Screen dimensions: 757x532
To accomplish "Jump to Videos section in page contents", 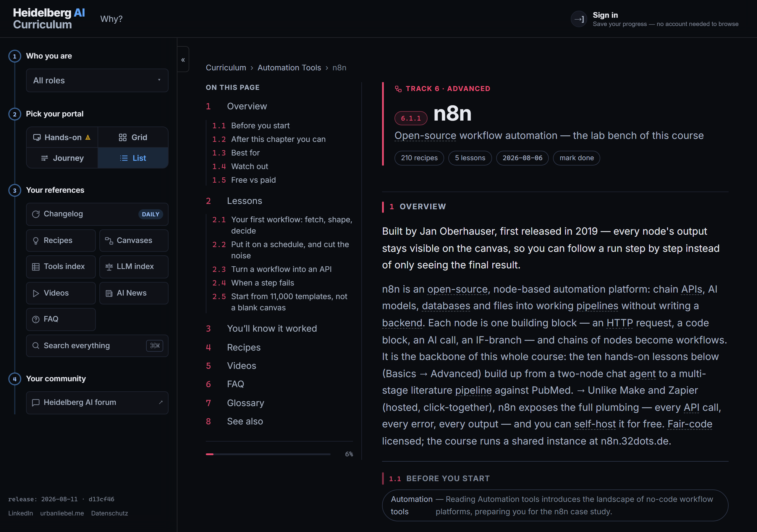I will tap(241, 366).
